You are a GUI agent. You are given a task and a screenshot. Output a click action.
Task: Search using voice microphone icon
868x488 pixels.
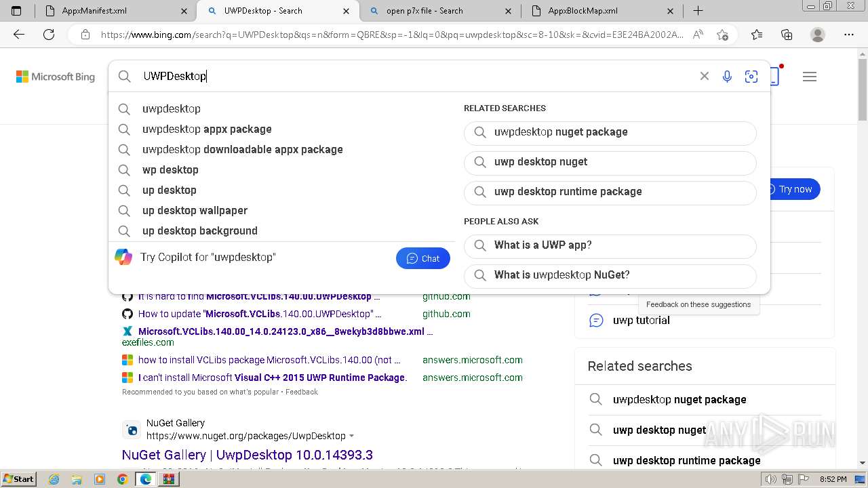click(x=727, y=77)
